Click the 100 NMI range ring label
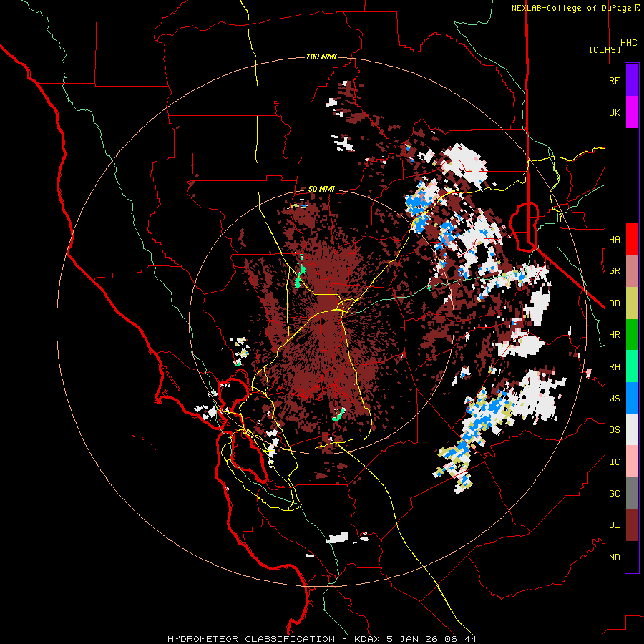Viewport: 644px width, 644px height. pos(321,57)
